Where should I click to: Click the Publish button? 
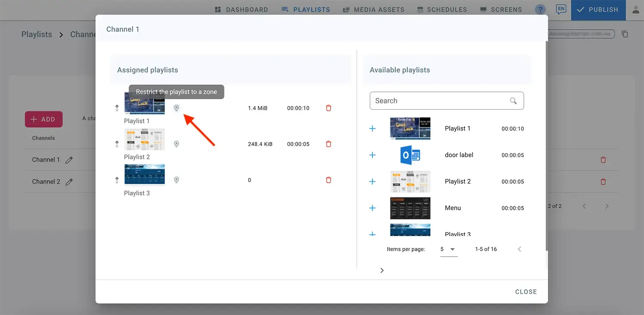tap(598, 9)
